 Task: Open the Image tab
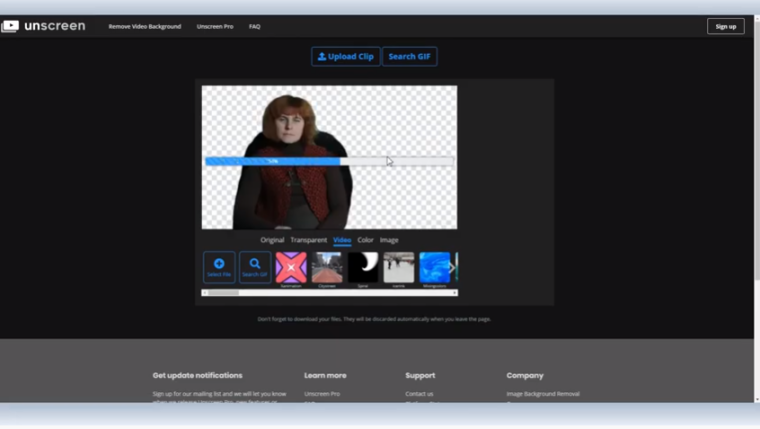pos(389,240)
